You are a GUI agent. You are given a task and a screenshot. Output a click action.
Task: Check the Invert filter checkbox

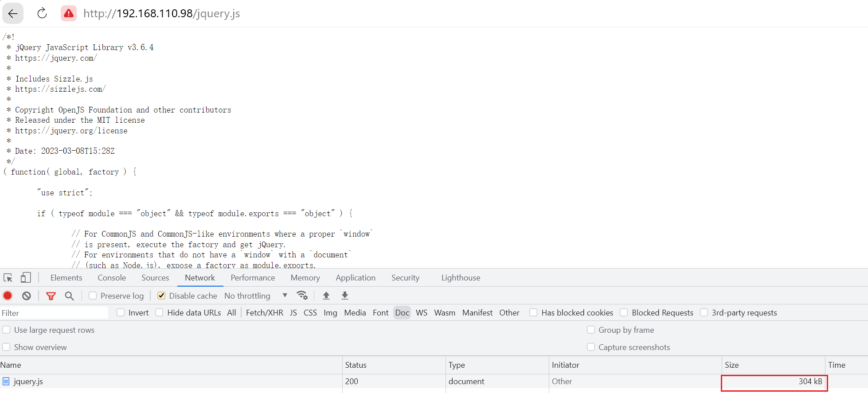(x=121, y=312)
